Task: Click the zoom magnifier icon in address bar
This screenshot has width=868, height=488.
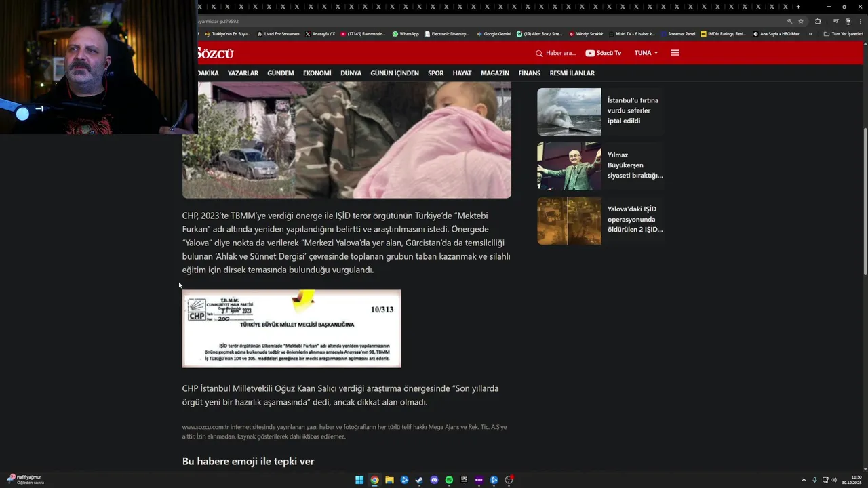Action: (789, 21)
